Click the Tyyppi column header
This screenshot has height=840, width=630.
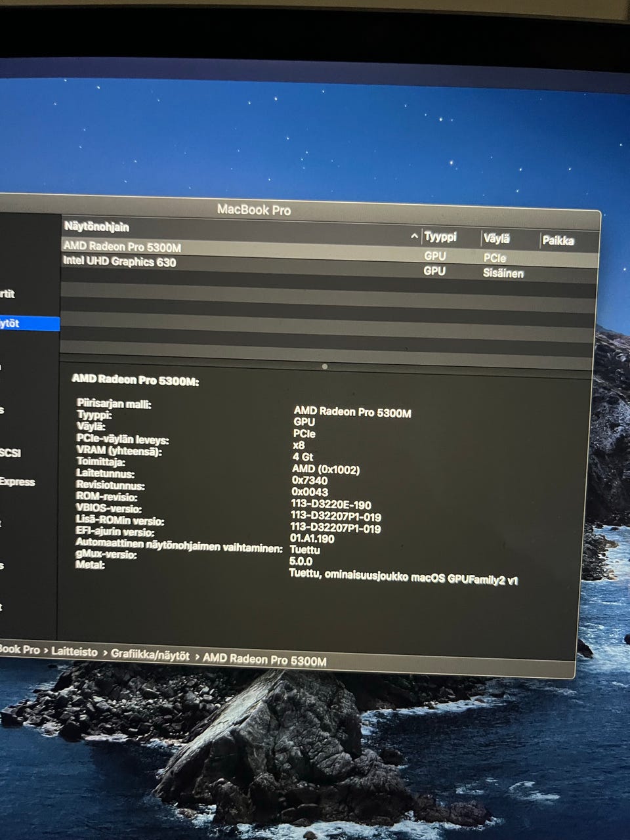(440, 236)
